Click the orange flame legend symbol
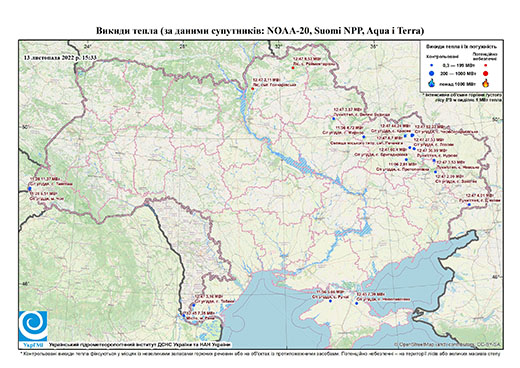Screen dimensions: 520x368 coord(485,83)
